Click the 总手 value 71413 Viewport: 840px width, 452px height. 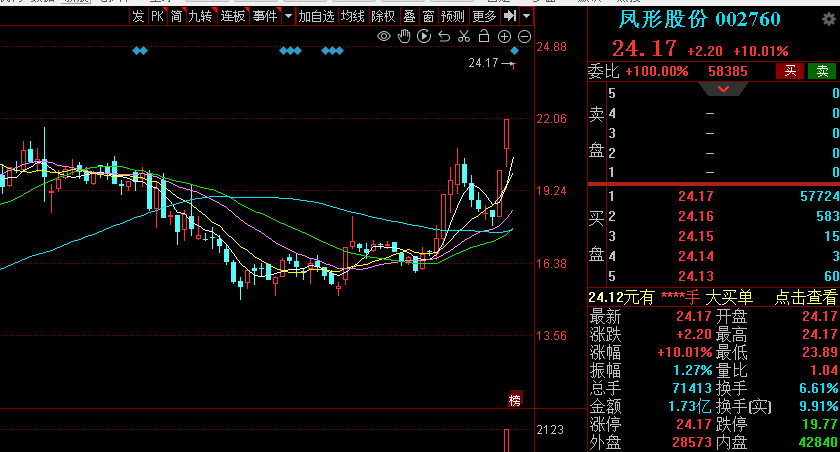click(x=692, y=388)
